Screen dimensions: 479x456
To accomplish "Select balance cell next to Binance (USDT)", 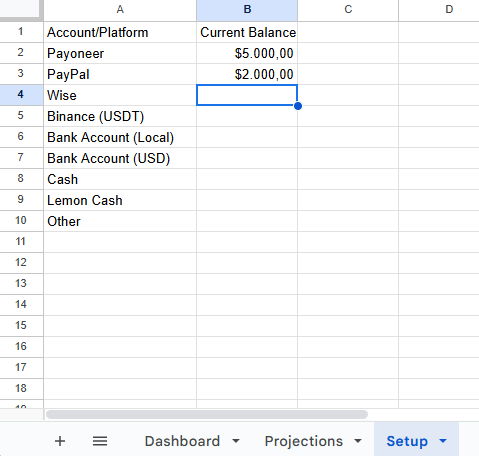I will pos(247,116).
